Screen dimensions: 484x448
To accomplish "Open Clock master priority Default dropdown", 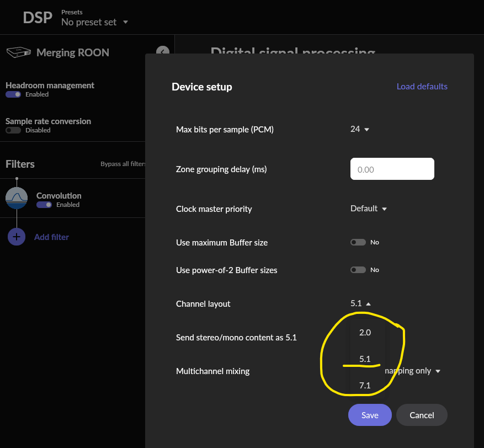I will pyautogui.click(x=369, y=209).
